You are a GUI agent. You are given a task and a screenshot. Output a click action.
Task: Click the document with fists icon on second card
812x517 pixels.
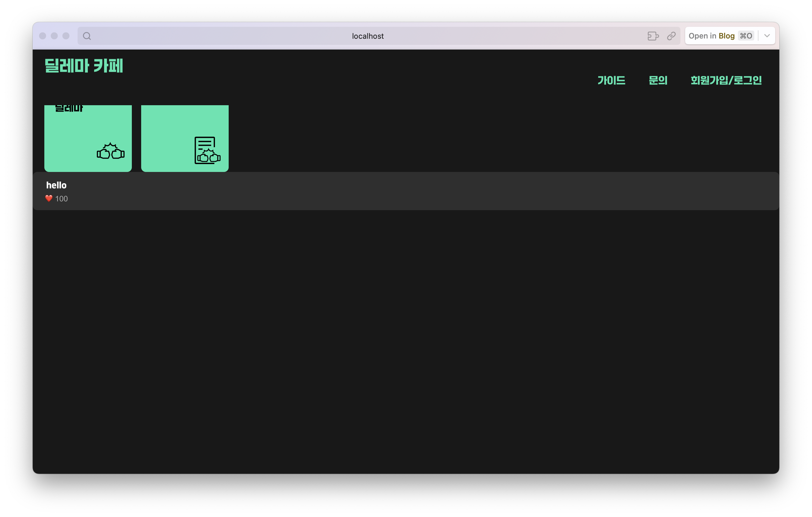(207, 150)
